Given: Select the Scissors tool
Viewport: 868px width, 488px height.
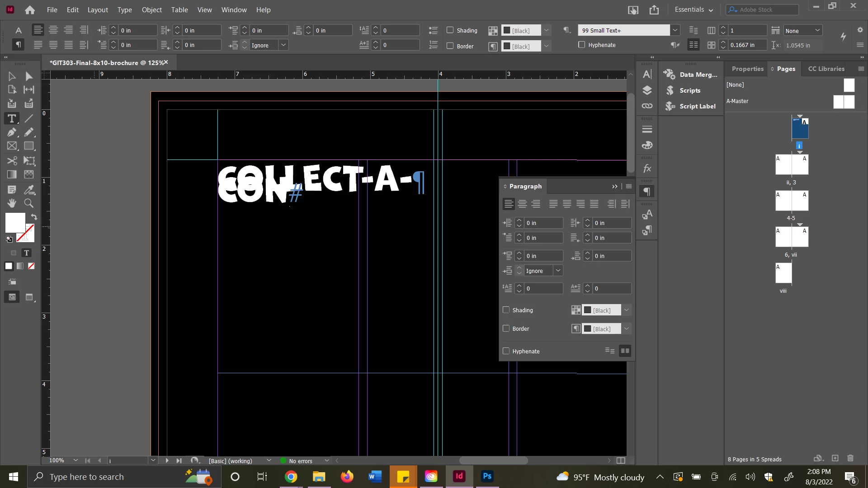Looking at the screenshot, I should [x=12, y=161].
